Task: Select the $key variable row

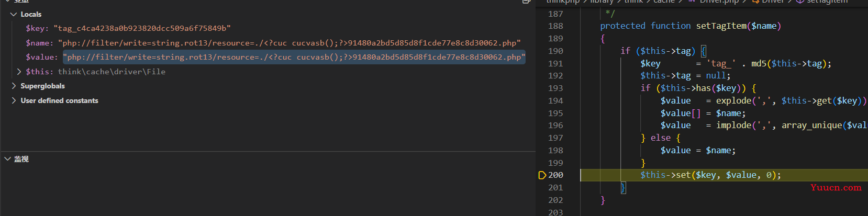Action: click(x=128, y=28)
